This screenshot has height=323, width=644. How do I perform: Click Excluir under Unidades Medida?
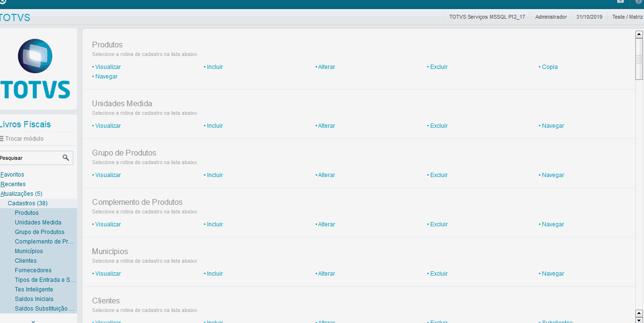pyautogui.click(x=438, y=126)
